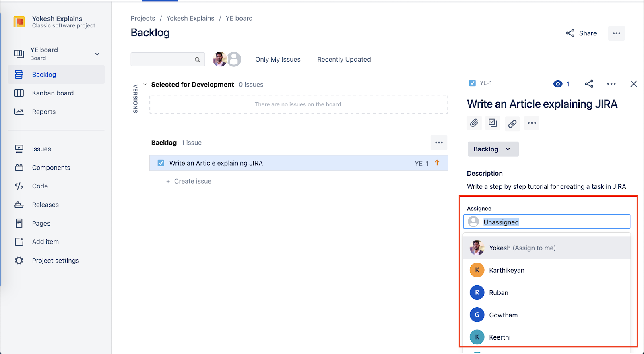Click the Yokesh Explains project logo

click(x=19, y=21)
